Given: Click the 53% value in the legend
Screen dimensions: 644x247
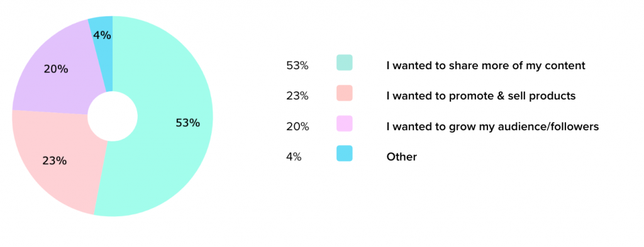Looking at the screenshot, I should click(297, 65).
